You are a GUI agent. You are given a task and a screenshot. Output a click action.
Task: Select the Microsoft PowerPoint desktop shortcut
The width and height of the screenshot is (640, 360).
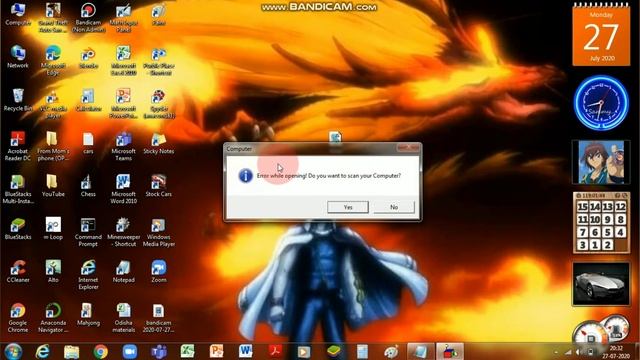(x=123, y=103)
